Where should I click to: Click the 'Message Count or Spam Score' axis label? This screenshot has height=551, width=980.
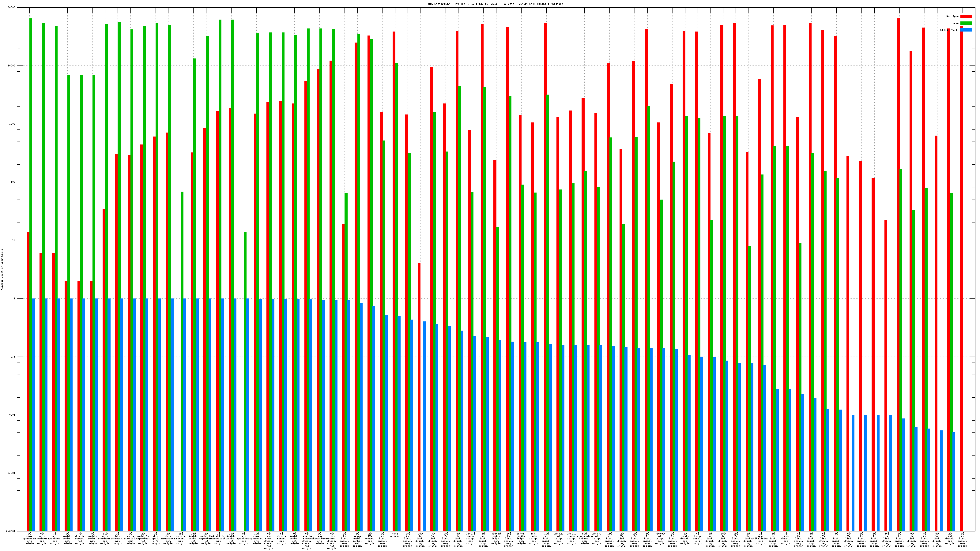click(2, 270)
